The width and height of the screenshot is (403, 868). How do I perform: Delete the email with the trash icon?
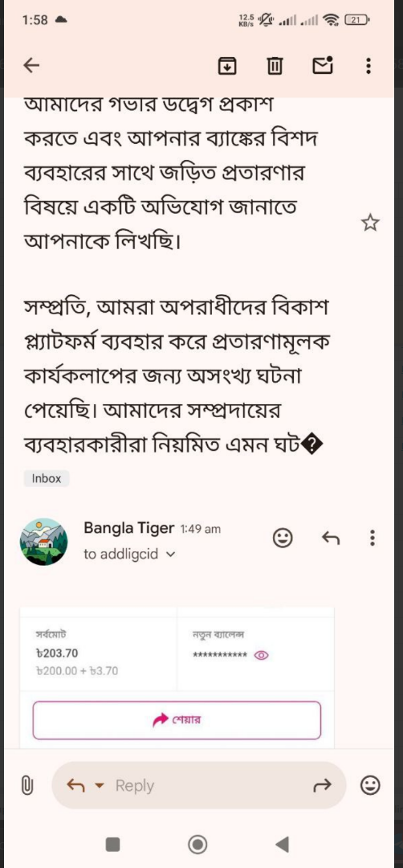pyautogui.click(x=275, y=66)
